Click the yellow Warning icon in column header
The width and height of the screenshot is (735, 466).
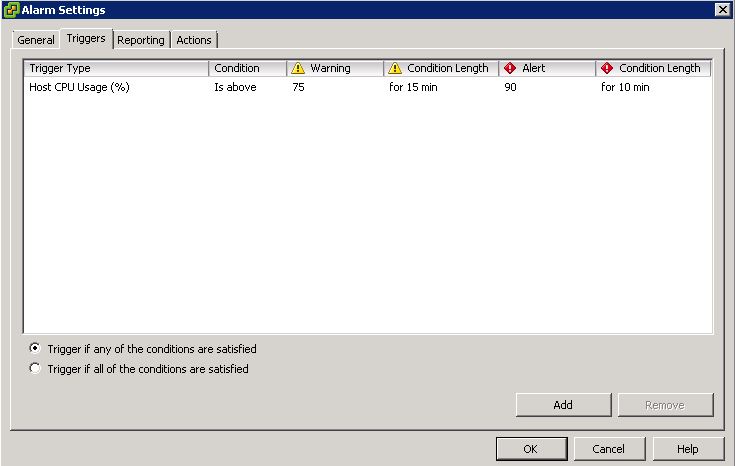tap(297, 69)
